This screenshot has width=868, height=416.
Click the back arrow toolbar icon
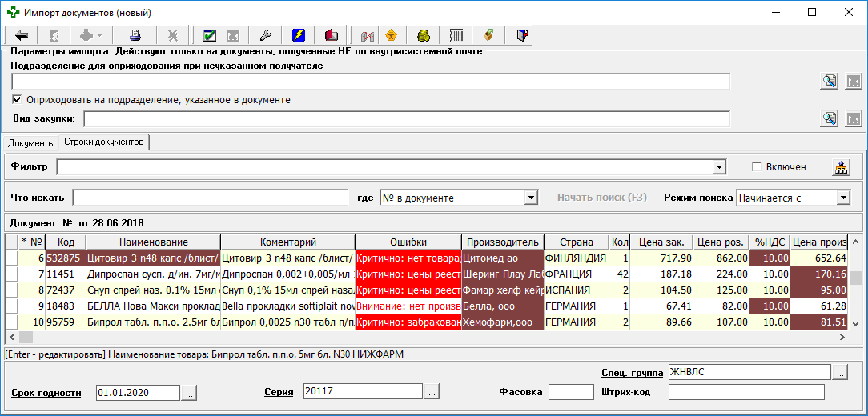22,36
